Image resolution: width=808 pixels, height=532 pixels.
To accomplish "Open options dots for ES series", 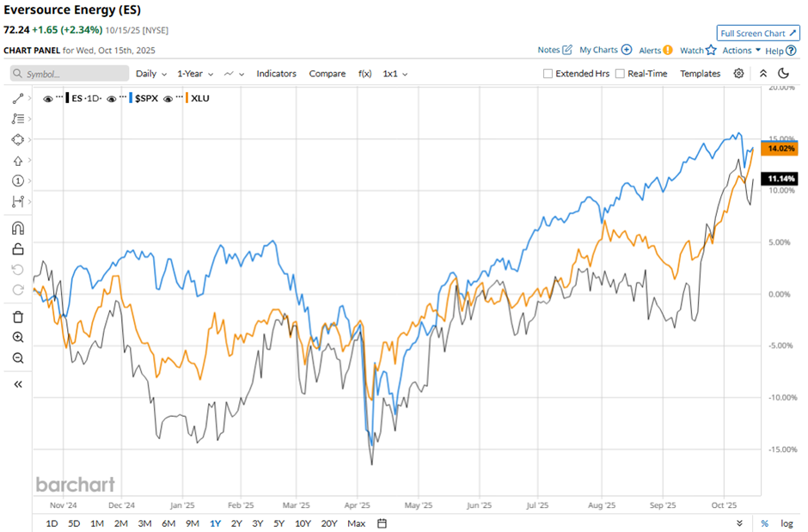I will click(x=59, y=97).
